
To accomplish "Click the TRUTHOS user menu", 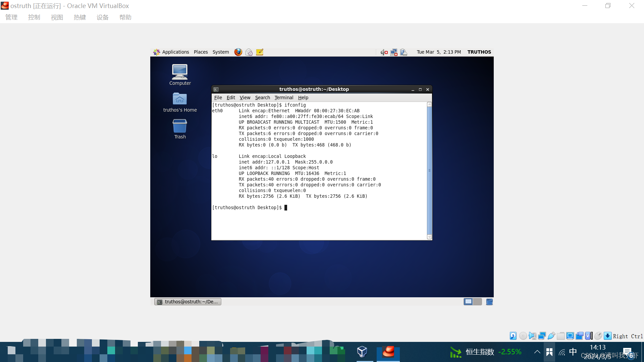I will click(x=479, y=52).
